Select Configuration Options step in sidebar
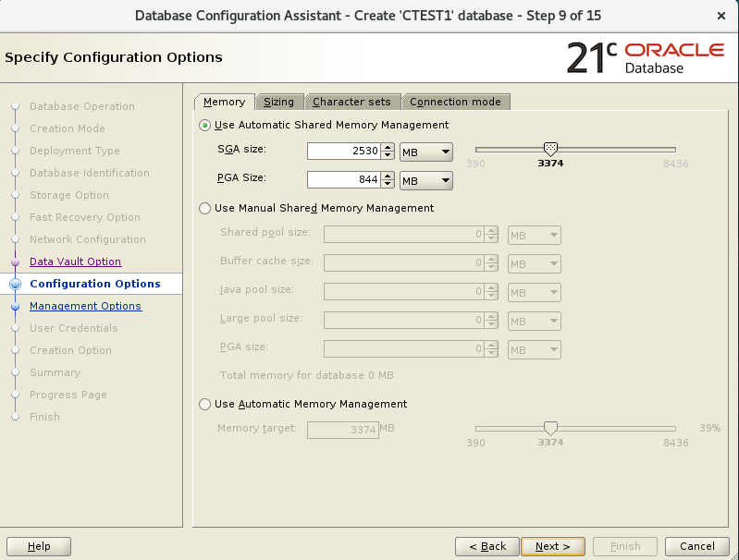739x560 pixels. pos(95,284)
